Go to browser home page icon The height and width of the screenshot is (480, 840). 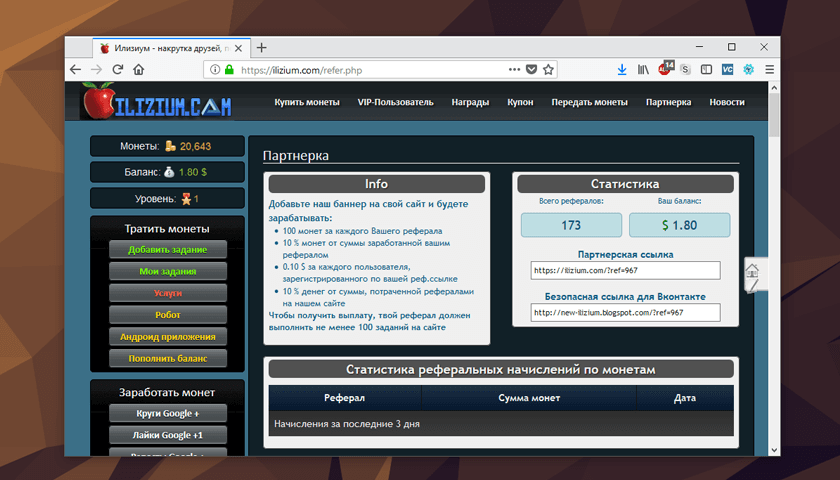139,70
